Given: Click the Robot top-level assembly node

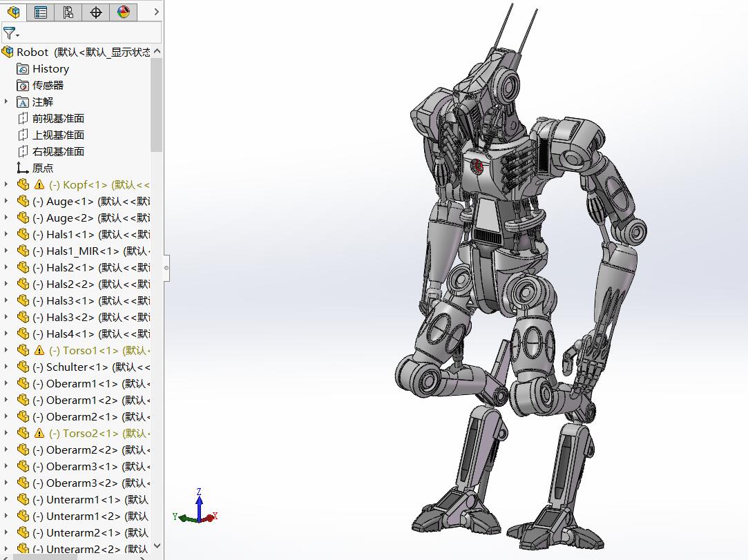Looking at the screenshot, I should point(32,52).
